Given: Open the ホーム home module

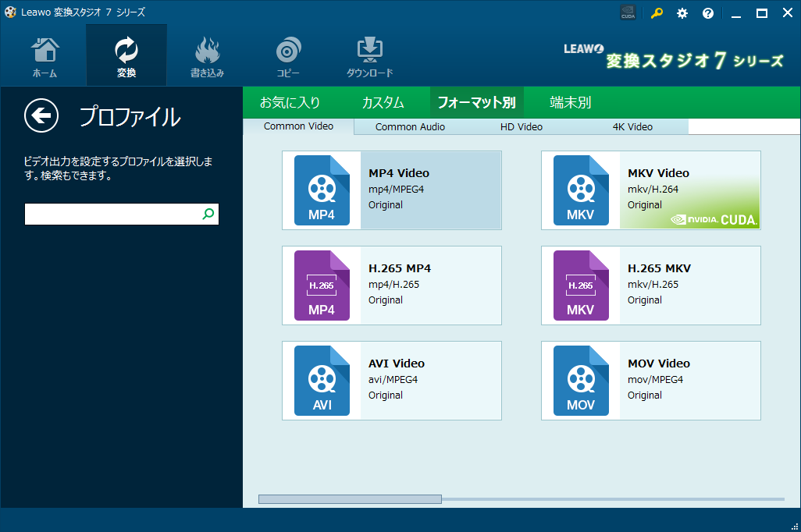Looking at the screenshot, I should [45, 56].
